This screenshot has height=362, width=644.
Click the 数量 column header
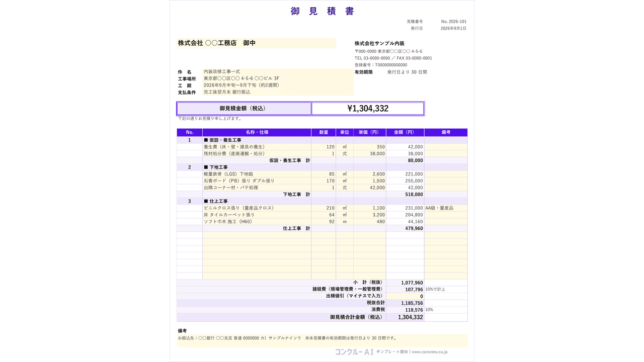(x=324, y=132)
